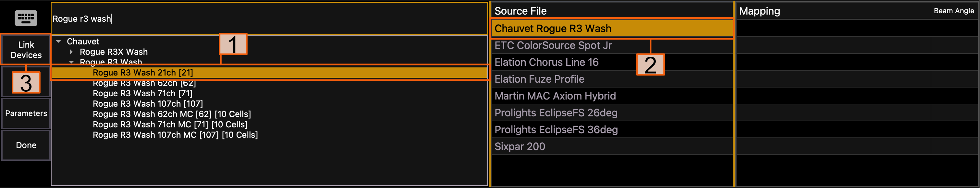Click the Beam Angle column header
The image size is (980, 188).
pos(953,11)
